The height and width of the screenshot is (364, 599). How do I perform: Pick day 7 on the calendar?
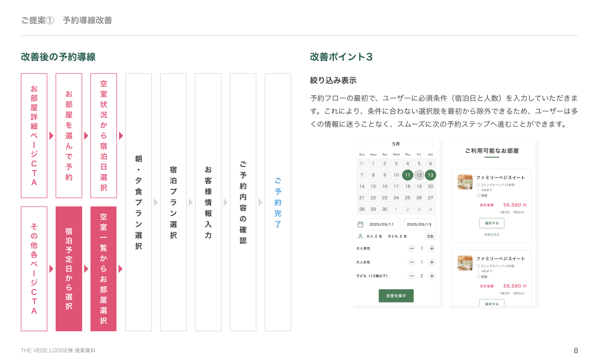point(362,175)
